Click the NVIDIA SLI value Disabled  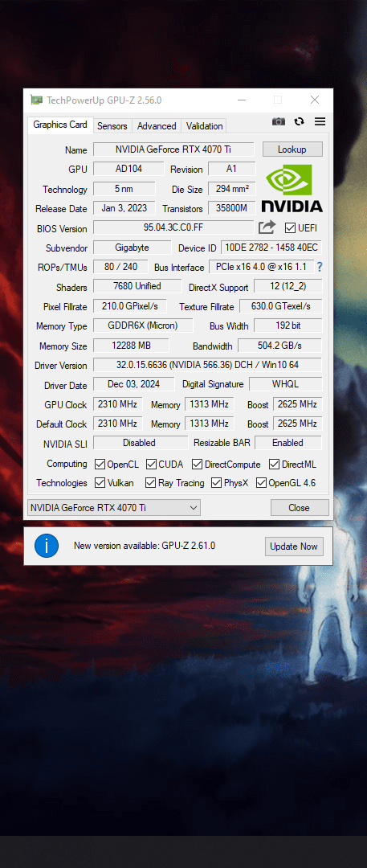(140, 443)
